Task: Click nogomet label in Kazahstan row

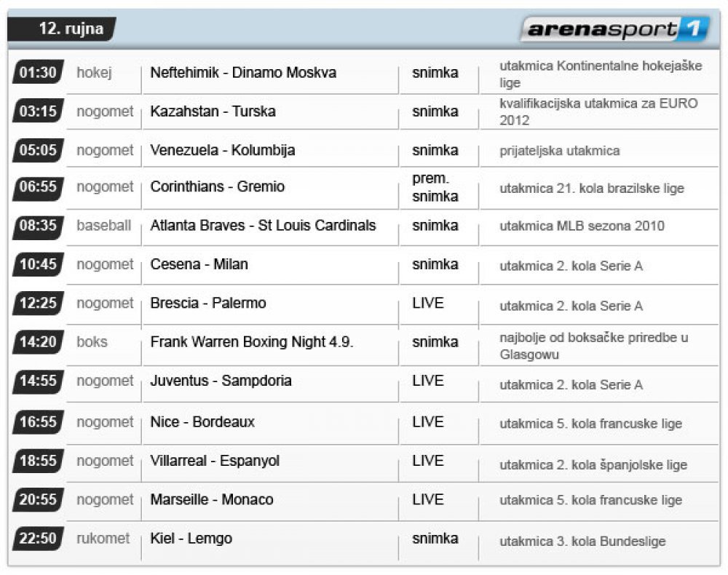Action: coord(105,112)
